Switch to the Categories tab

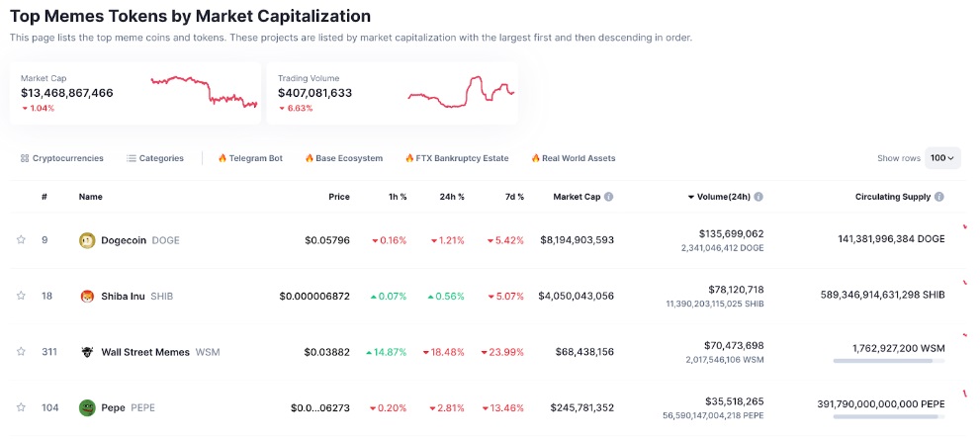point(155,158)
